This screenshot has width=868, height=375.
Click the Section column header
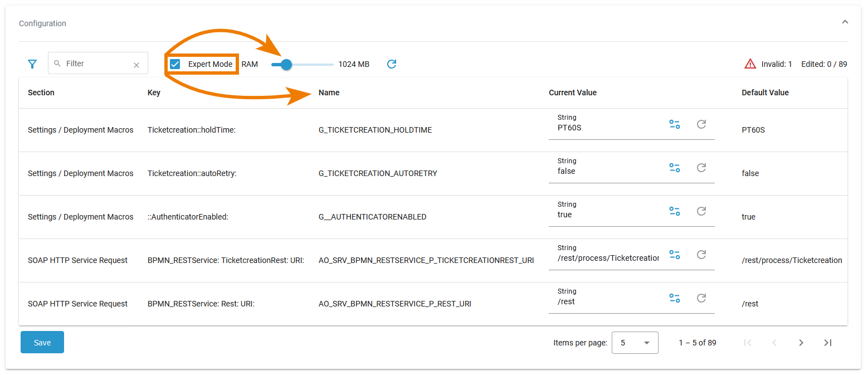41,92
